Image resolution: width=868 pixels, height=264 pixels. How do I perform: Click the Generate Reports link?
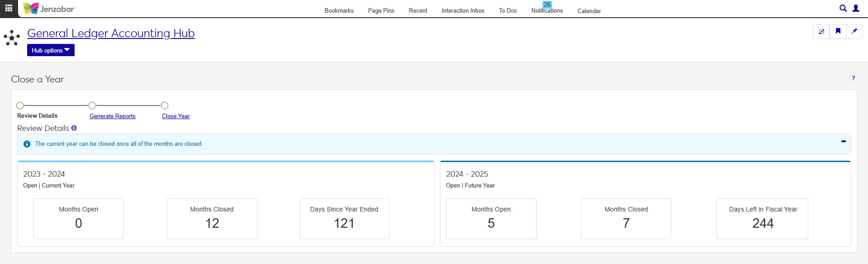tap(112, 116)
